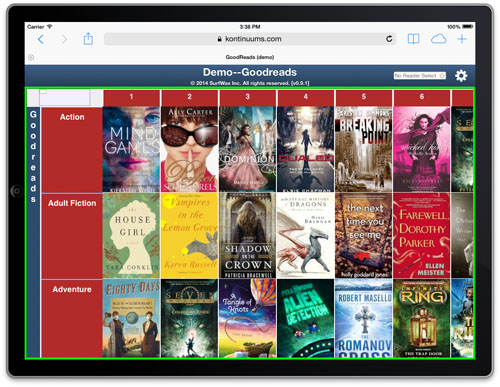Open the No Reader Select dropdown
The width and height of the screenshot is (500, 387).
(419, 76)
